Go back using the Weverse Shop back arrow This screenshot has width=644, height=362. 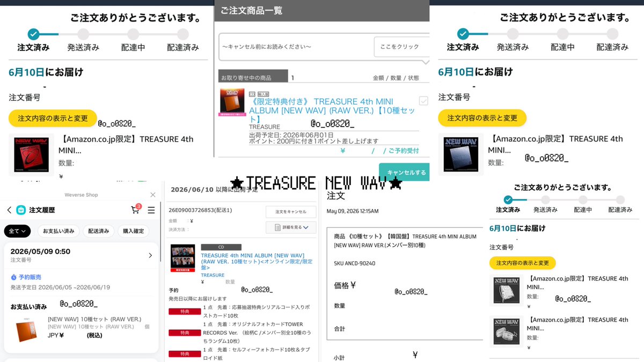9,210
